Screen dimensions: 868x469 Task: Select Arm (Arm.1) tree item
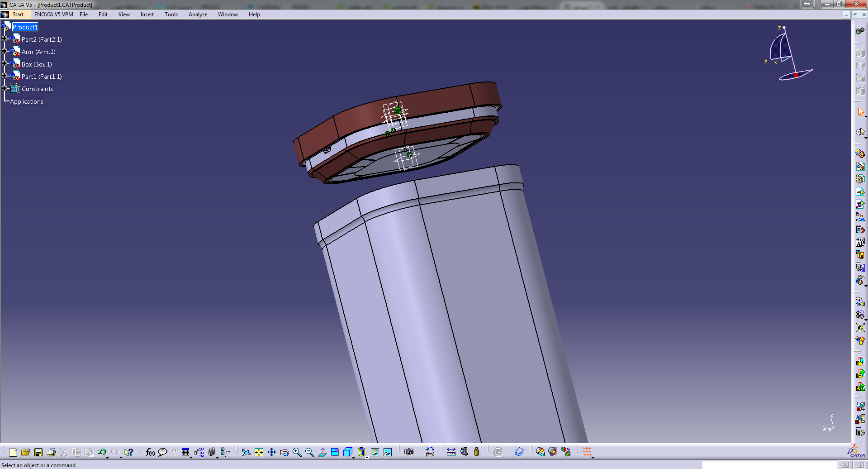pyautogui.click(x=38, y=52)
